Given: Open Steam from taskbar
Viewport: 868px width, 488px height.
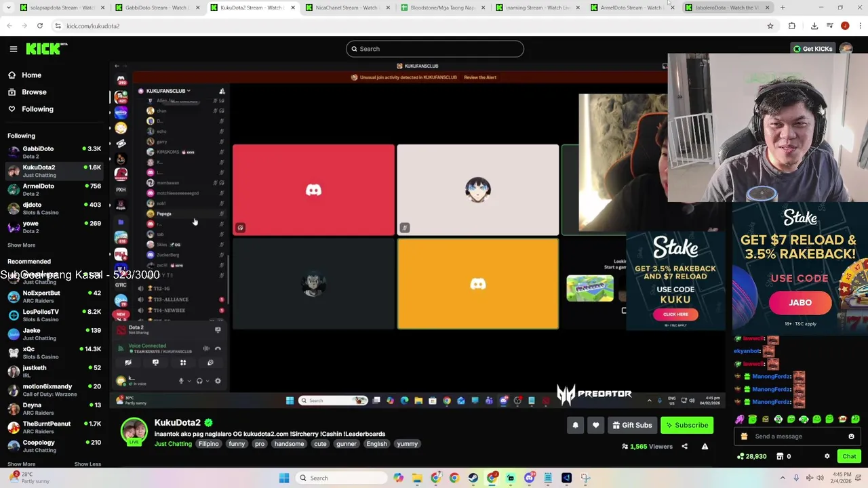Looking at the screenshot, I should pos(473,478).
